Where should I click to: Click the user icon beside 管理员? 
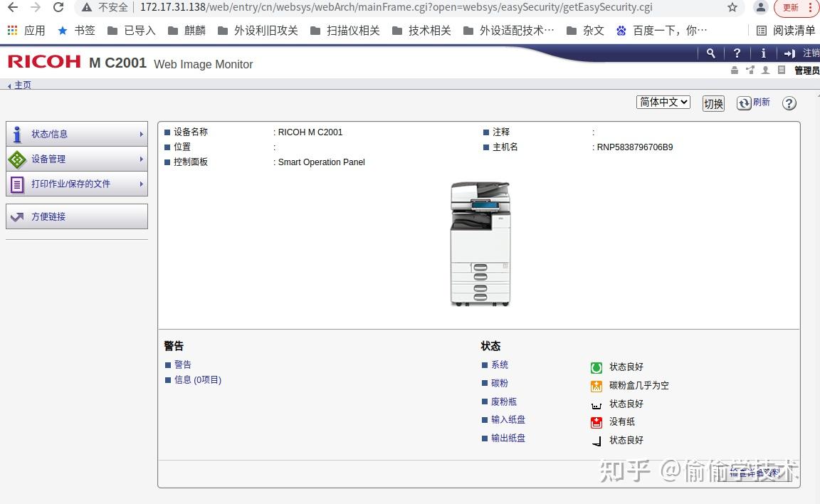[766, 70]
